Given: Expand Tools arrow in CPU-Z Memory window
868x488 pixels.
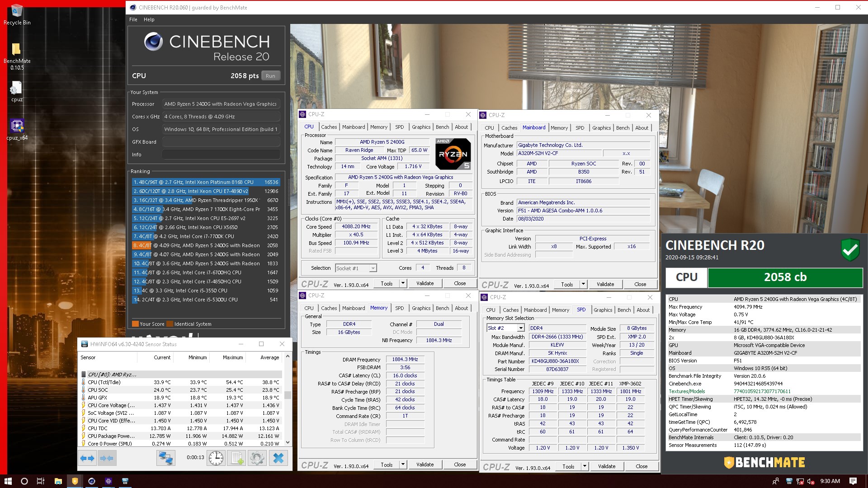Looking at the screenshot, I should 403,465.
